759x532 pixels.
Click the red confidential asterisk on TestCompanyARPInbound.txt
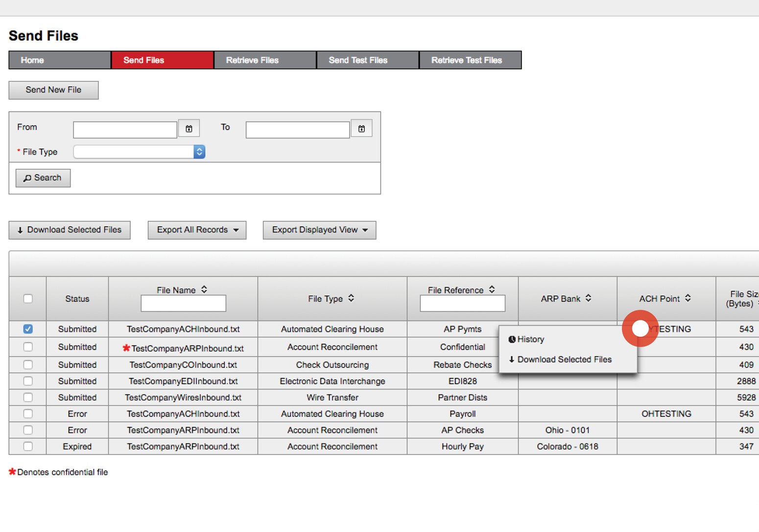pyautogui.click(x=126, y=348)
